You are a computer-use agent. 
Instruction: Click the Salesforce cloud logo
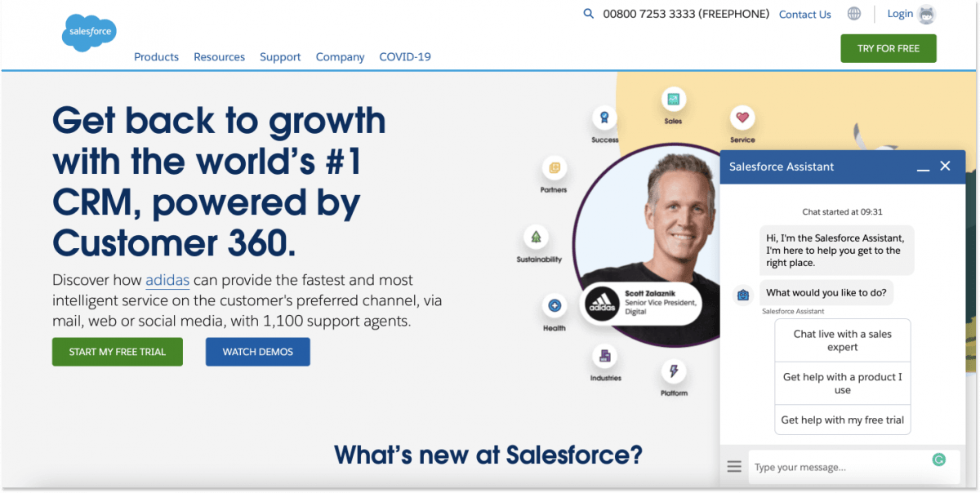tap(88, 32)
